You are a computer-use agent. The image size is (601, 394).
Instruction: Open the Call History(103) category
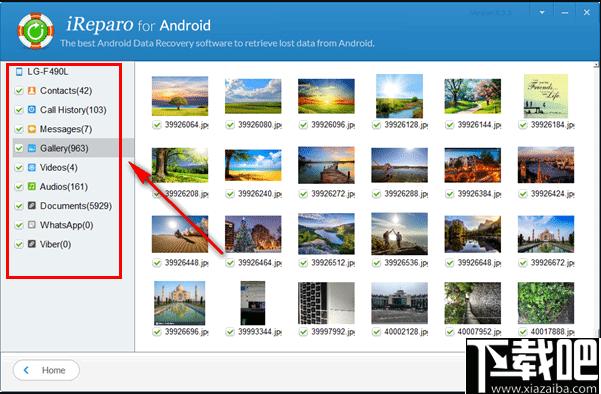(x=73, y=110)
